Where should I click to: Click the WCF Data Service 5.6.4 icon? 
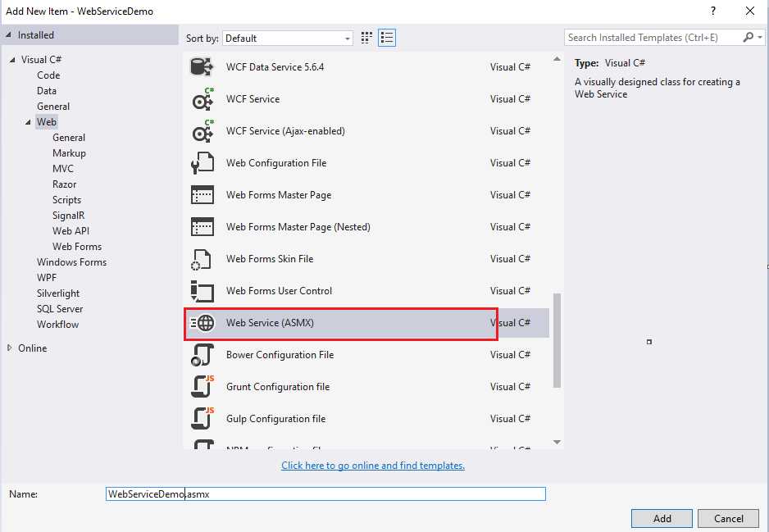coord(202,66)
